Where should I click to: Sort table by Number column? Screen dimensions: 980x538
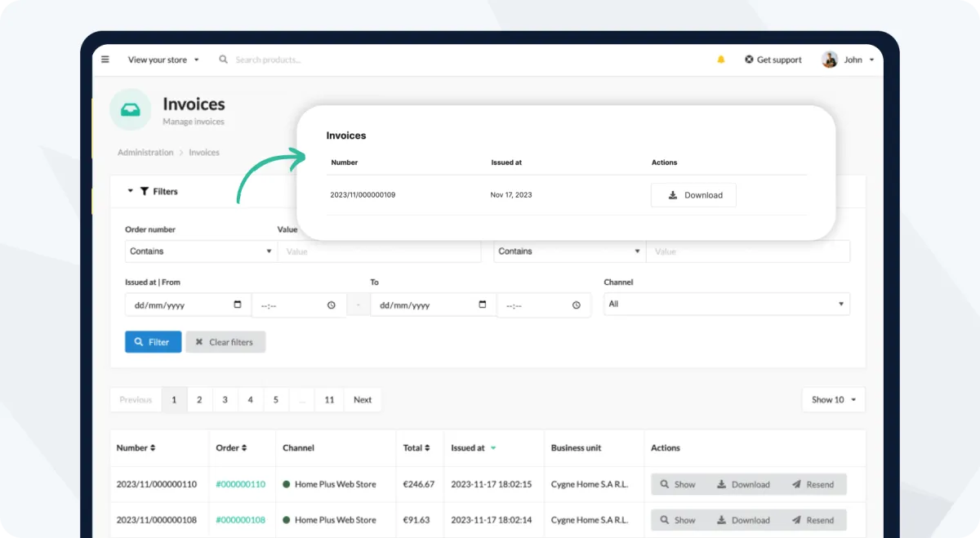pos(136,447)
